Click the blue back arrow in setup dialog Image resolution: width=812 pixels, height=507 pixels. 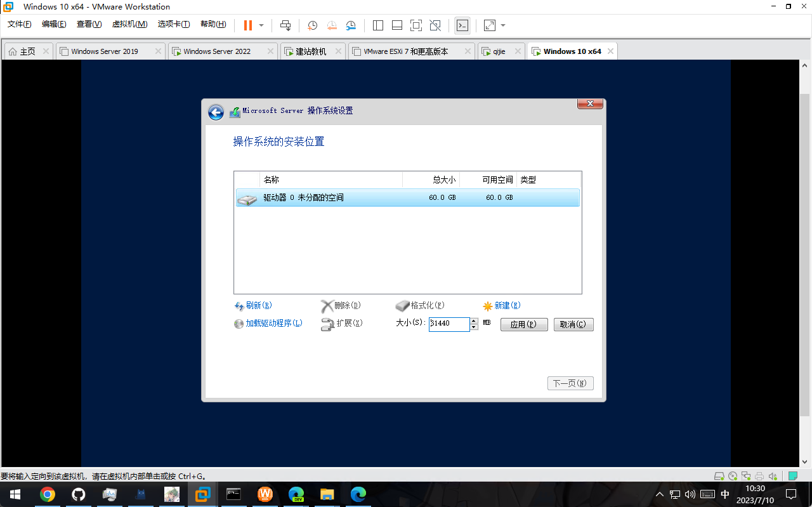click(216, 112)
